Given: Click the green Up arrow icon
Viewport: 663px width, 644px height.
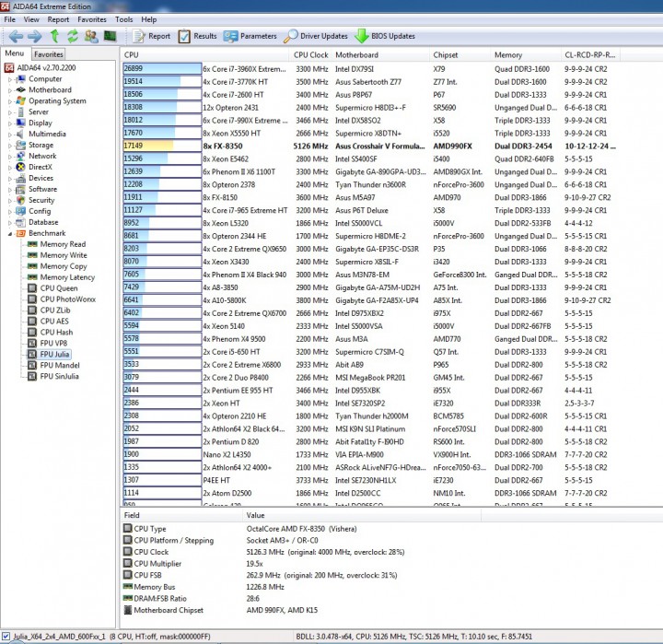Looking at the screenshot, I should [54, 36].
